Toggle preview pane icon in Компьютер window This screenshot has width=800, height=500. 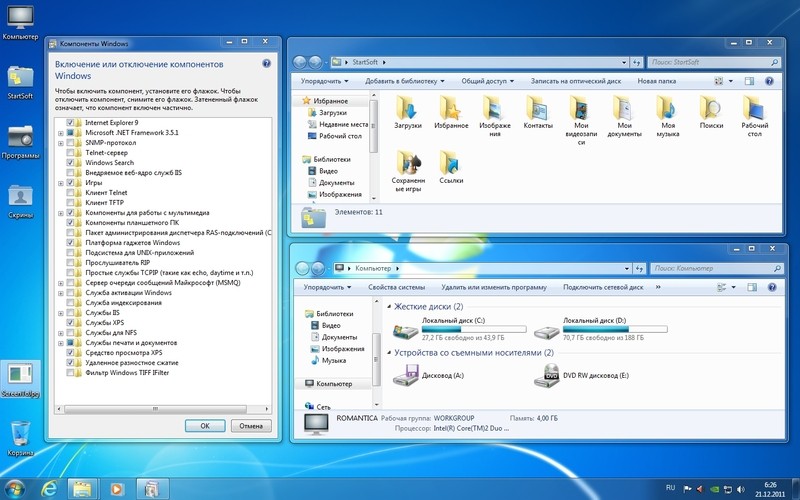(x=752, y=287)
